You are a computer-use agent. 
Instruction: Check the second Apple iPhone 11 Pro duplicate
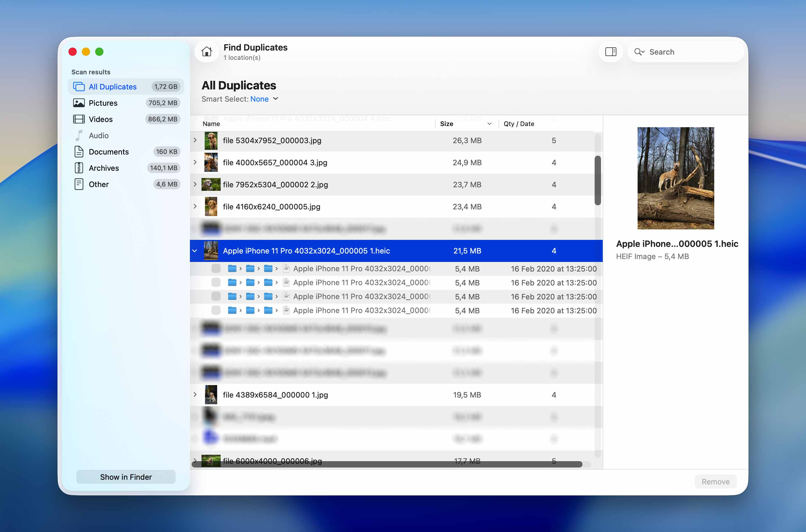(216, 282)
